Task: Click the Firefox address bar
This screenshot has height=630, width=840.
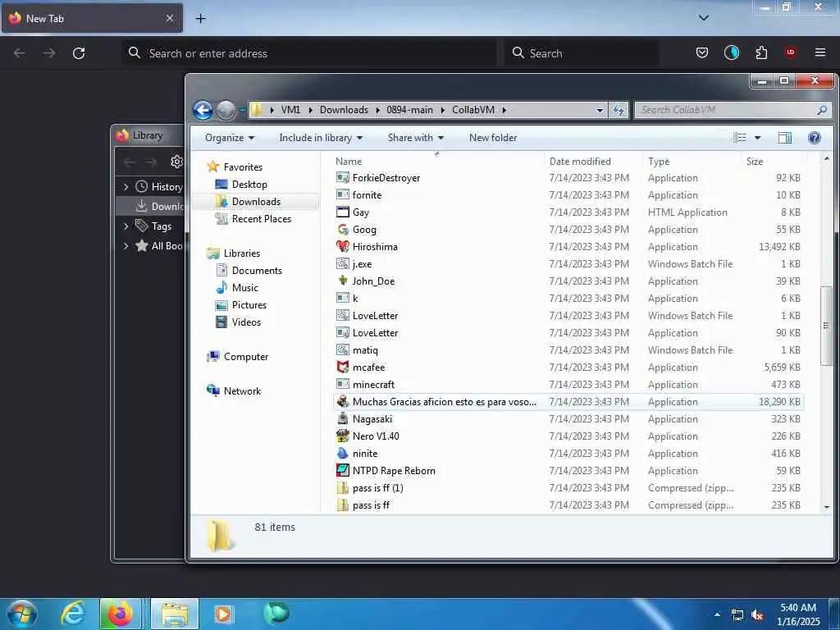Action: click(x=308, y=53)
